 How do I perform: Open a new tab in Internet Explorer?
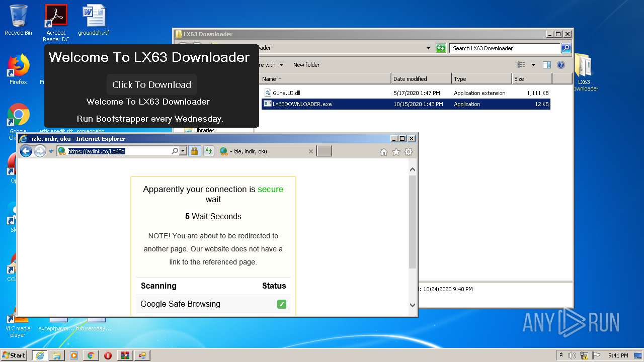pyautogui.click(x=324, y=151)
